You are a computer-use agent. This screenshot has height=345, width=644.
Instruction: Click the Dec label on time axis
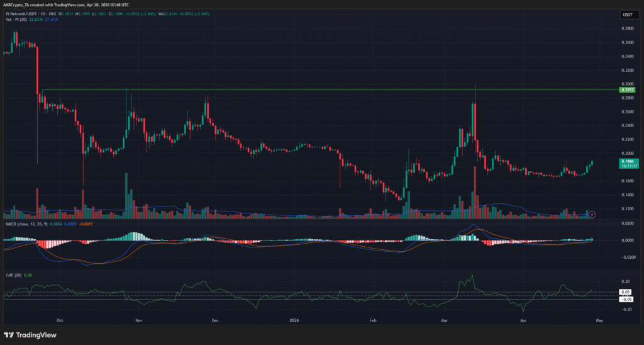click(214, 320)
